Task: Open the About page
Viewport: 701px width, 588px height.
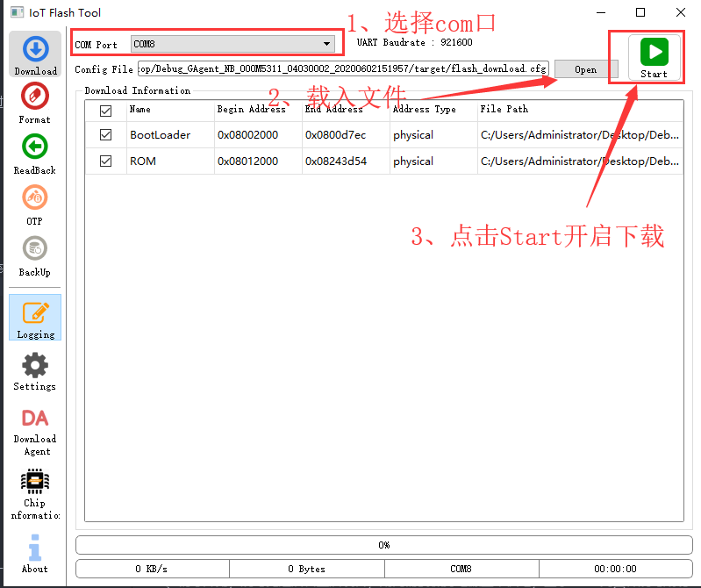Action: 35,553
